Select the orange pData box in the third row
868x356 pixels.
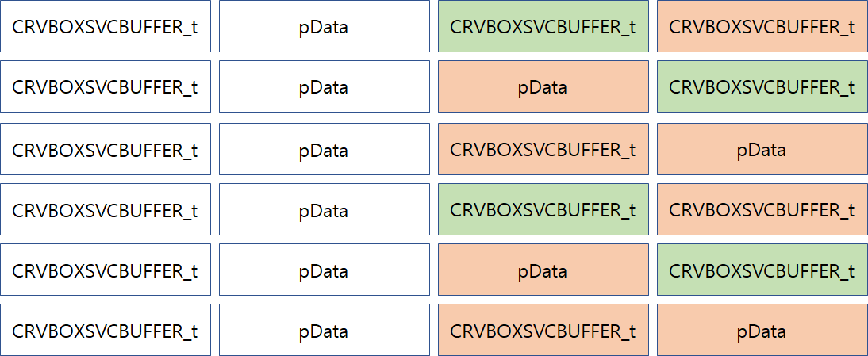[x=762, y=149]
